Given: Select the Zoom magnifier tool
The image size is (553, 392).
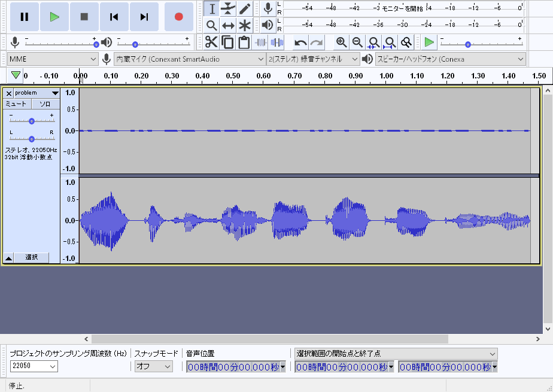Looking at the screenshot, I should tap(212, 25).
